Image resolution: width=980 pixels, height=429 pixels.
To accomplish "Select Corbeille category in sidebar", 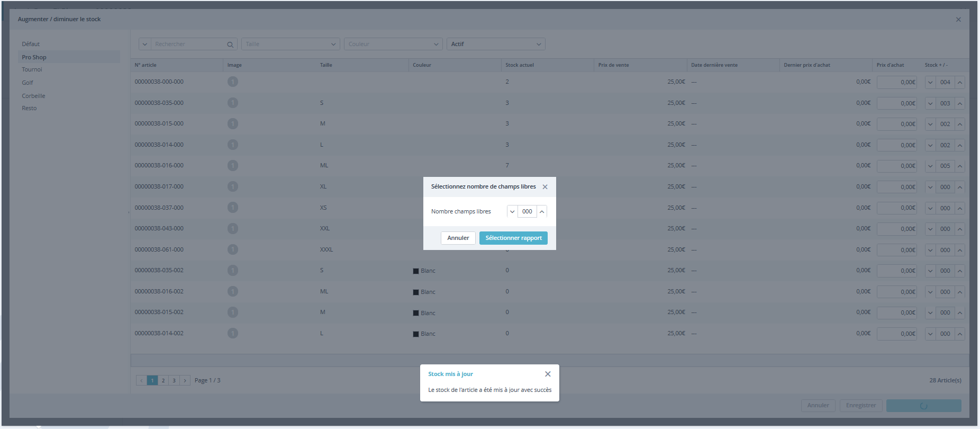I will coord(33,96).
